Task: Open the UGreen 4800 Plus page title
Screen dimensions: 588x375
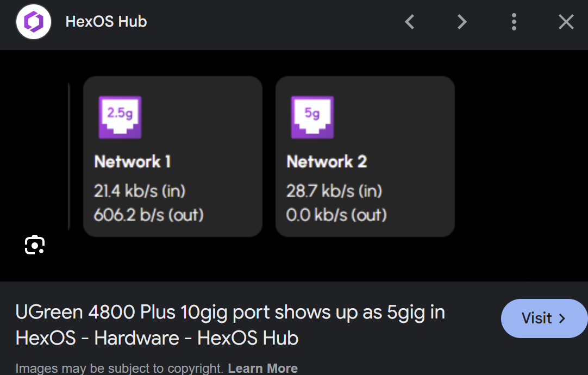Action: 230,325
